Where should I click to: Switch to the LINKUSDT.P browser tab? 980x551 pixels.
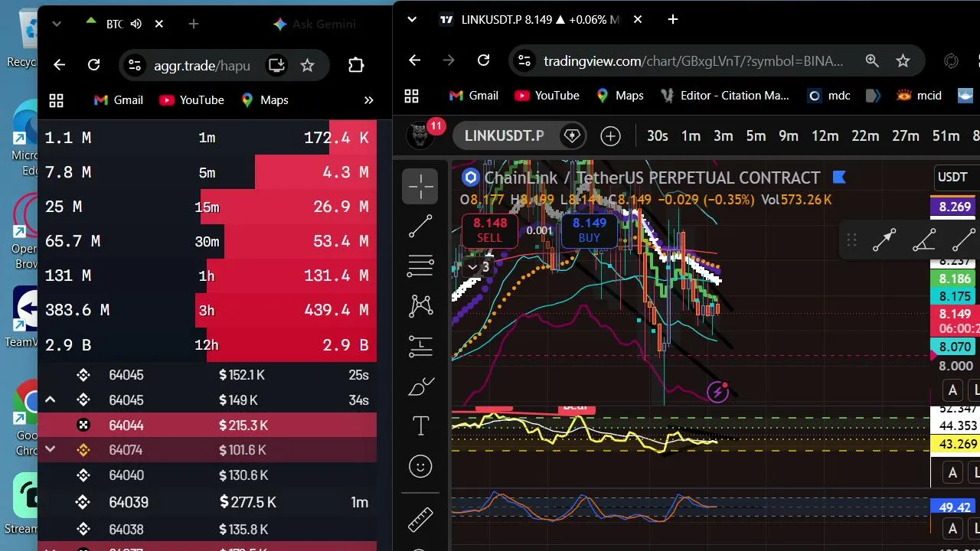tap(540, 19)
